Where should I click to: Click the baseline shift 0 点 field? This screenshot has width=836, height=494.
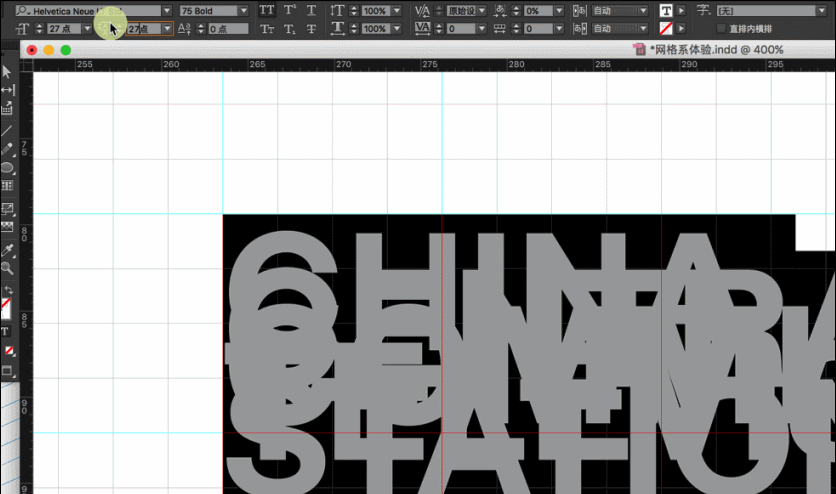(228, 29)
